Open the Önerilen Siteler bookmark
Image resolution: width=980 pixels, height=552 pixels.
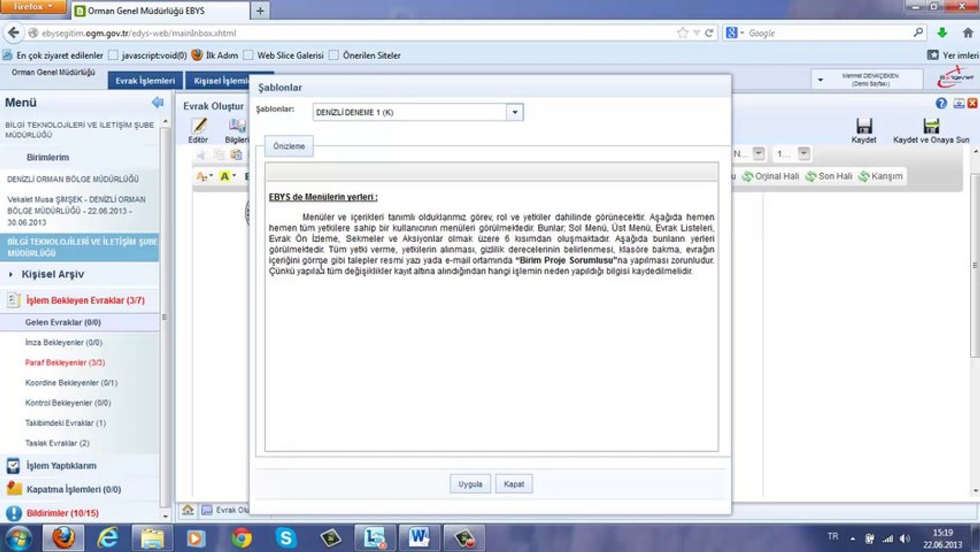point(365,55)
